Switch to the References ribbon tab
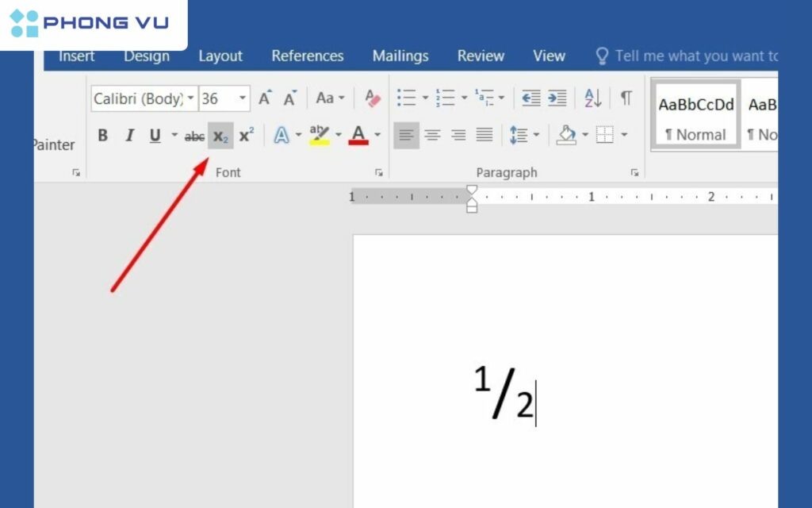This screenshot has width=812, height=508. (x=307, y=56)
